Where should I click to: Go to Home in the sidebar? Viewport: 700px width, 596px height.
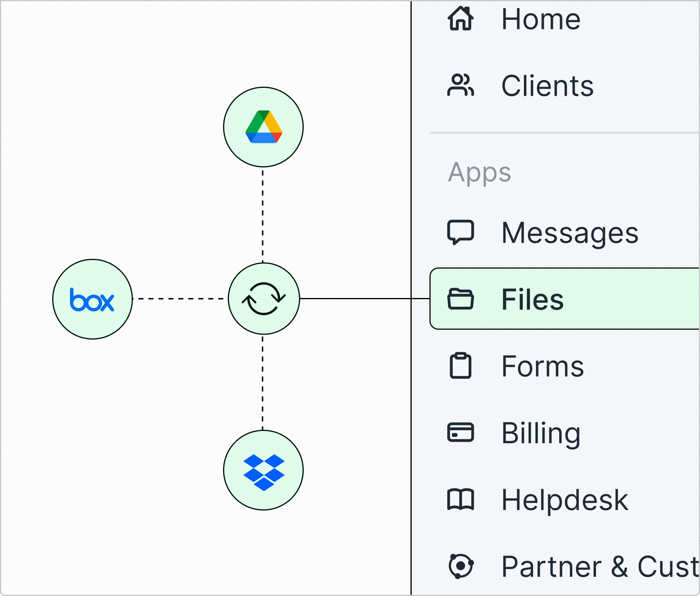tap(541, 19)
